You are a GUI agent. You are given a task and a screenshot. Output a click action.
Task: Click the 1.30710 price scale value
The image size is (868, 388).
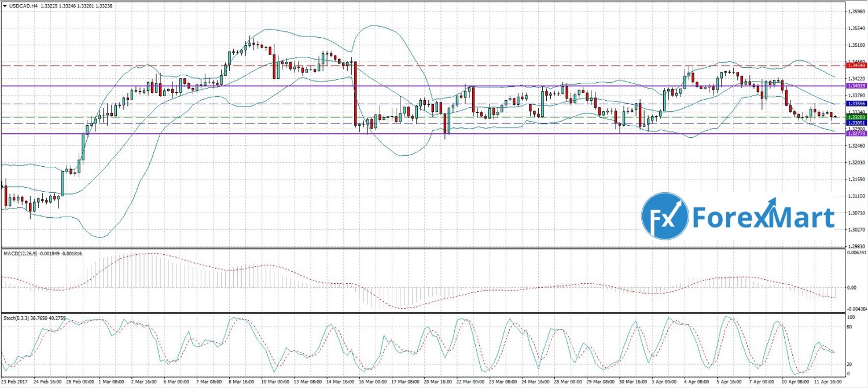(x=855, y=213)
